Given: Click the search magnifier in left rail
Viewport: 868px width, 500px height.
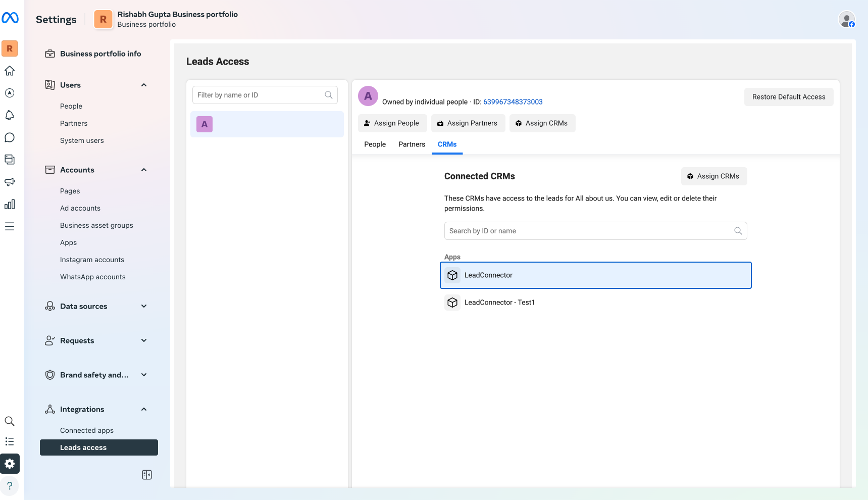Looking at the screenshot, I should [10, 421].
